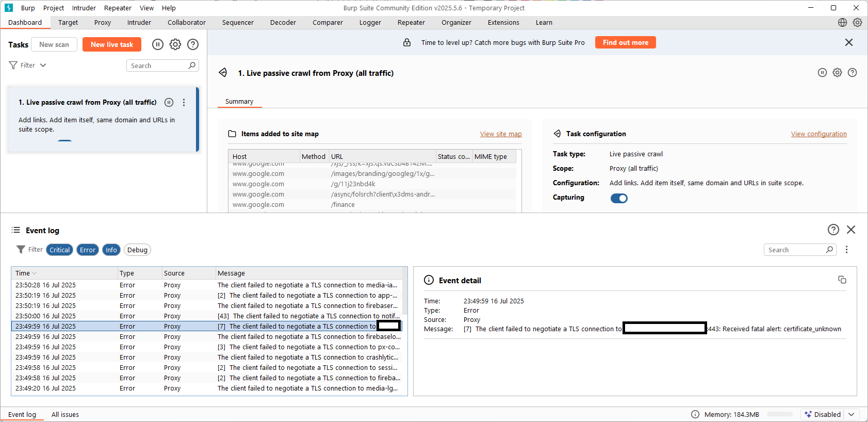Toggle the Critical event filter
This screenshot has height=422, width=868.
60,250
